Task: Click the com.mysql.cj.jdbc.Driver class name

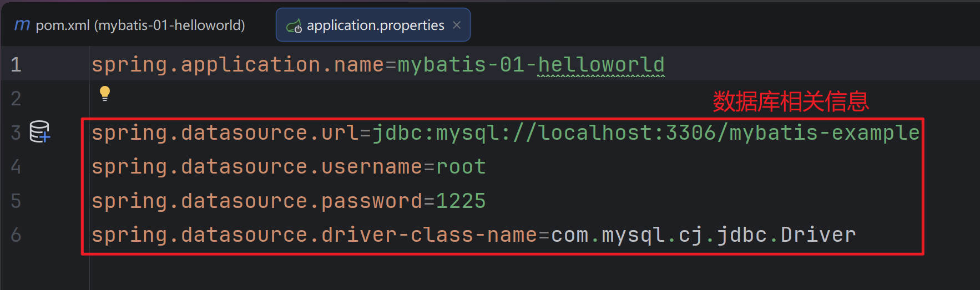Action: (703, 235)
